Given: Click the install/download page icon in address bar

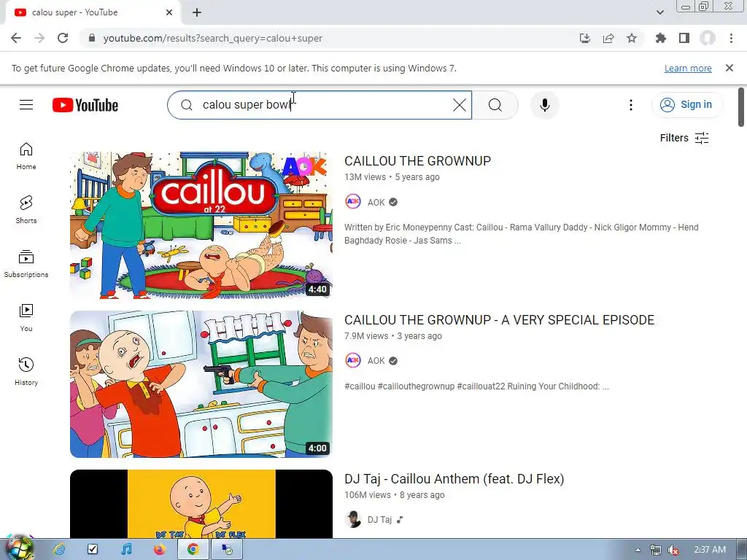Looking at the screenshot, I should (x=585, y=38).
